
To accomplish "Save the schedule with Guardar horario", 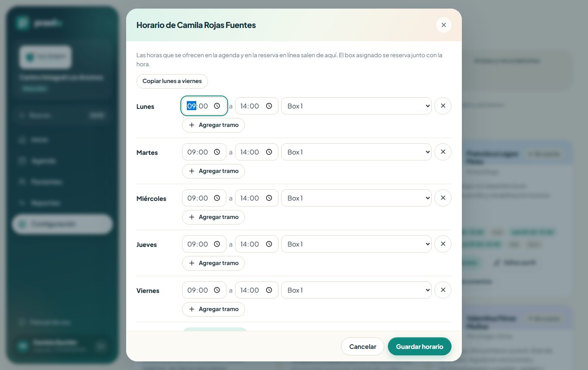I will point(420,346).
